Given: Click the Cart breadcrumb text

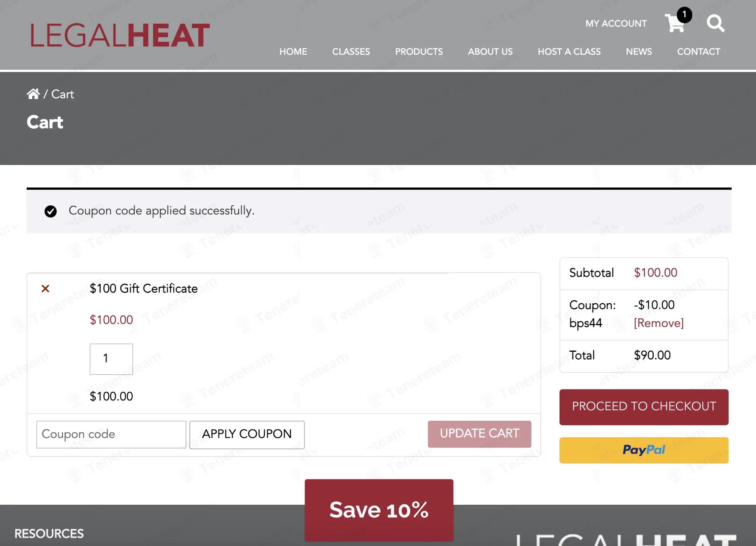Looking at the screenshot, I should coord(63,94).
